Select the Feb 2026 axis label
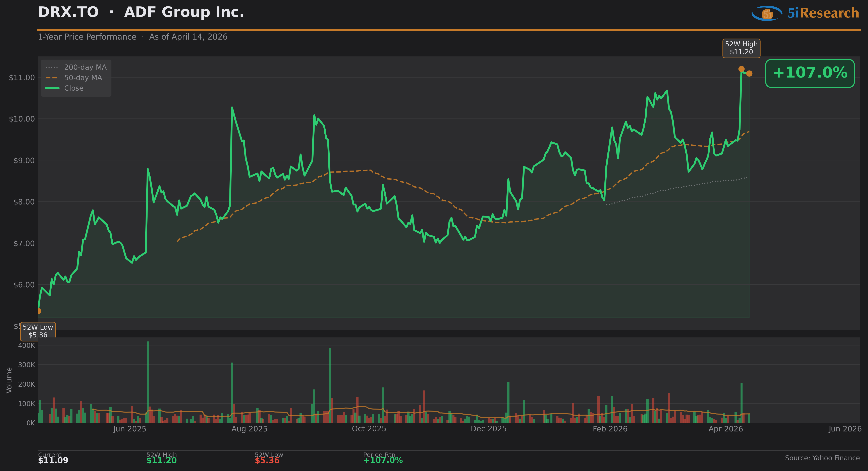The image size is (868, 471). (x=610, y=429)
